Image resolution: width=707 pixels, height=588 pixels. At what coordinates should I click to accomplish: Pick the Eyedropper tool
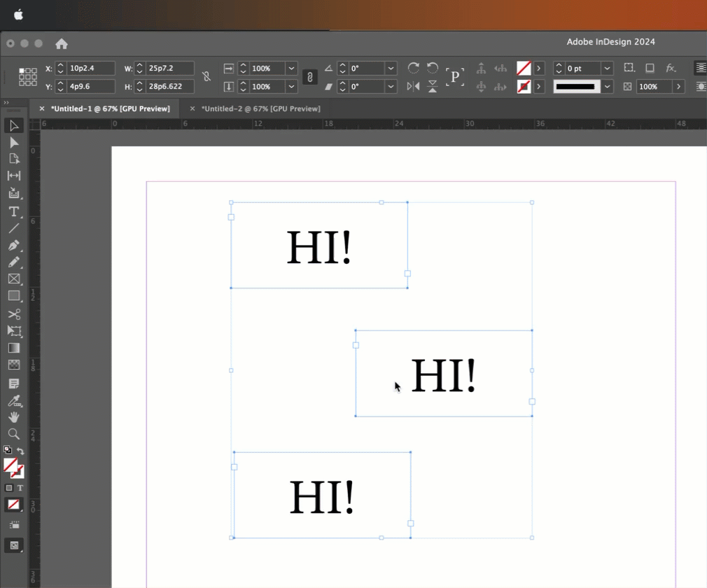pyautogui.click(x=14, y=400)
